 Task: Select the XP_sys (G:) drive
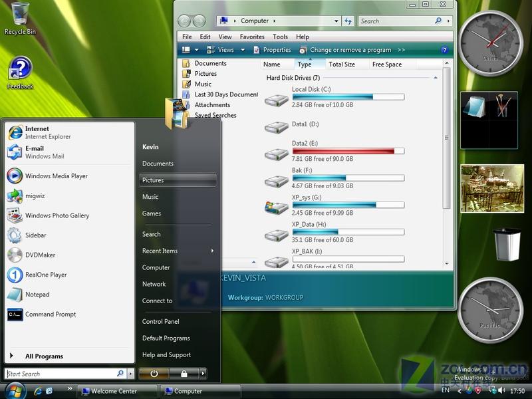point(334,205)
